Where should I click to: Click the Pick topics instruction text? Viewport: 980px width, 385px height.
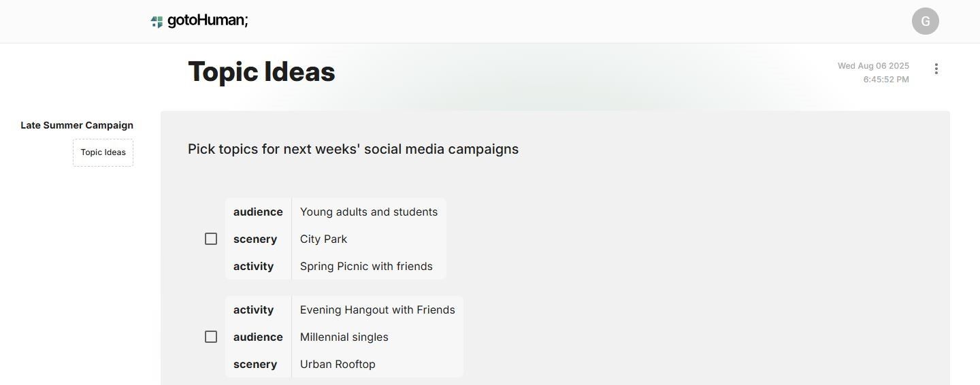[x=353, y=149]
